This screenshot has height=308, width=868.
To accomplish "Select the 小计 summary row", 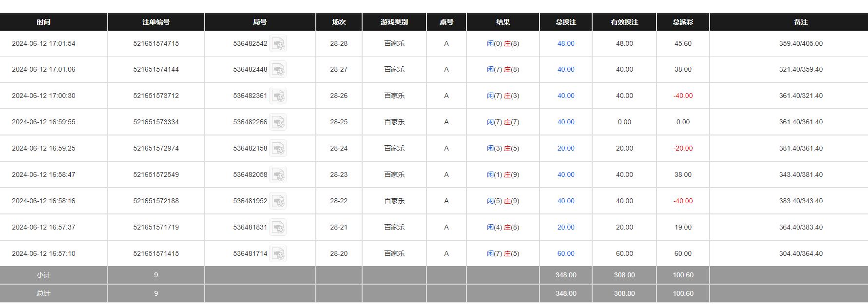I will (x=43, y=275).
